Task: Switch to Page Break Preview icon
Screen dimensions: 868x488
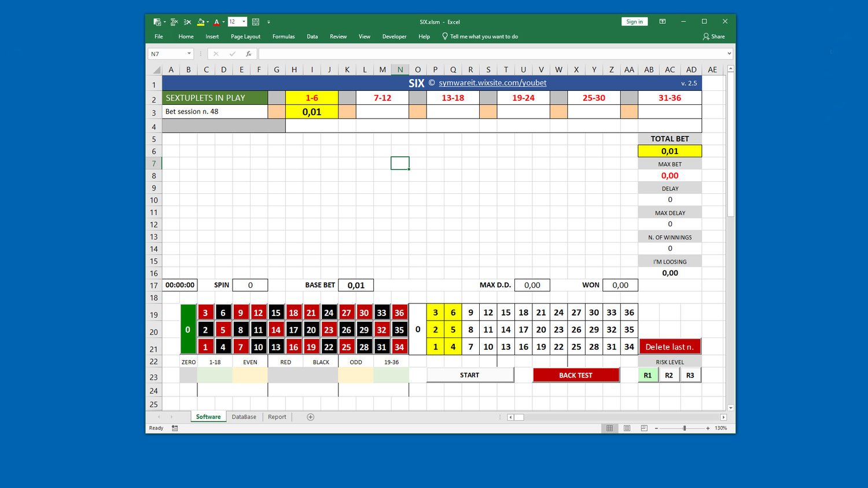Action: pyautogui.click(x=644, y=428)
